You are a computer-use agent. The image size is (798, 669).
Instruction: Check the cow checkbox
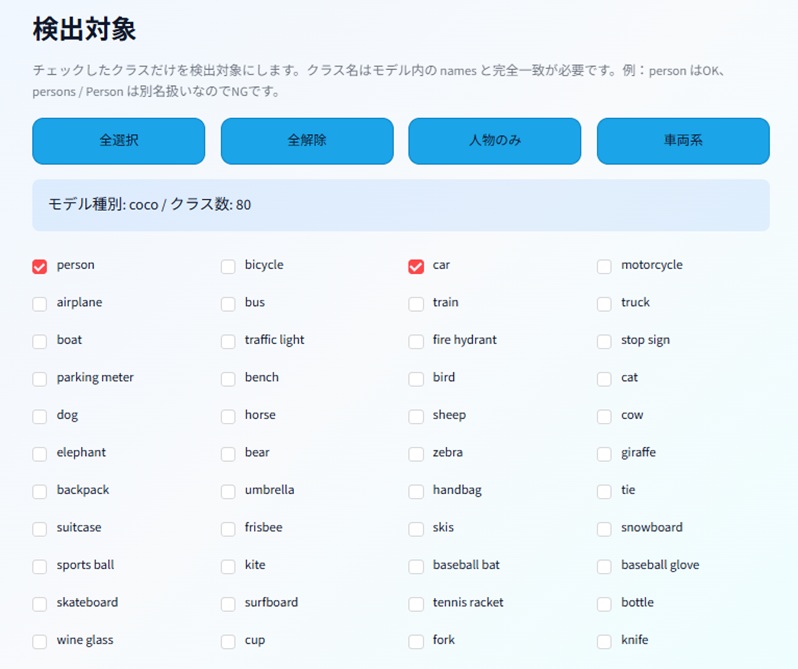pyautogui.click(x=604, y=417)
